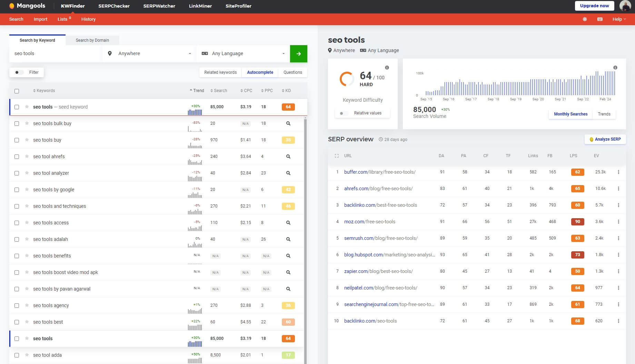The height and width of the screenshot is (364, 635).
Task: Select the Related keywords tab
Action: (x=220, y=72)
